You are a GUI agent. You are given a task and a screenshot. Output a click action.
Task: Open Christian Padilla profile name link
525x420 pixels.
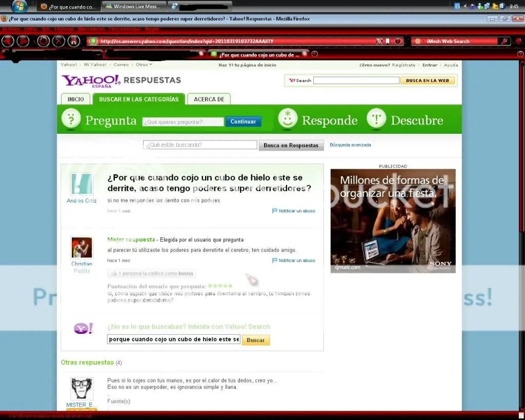click(82, 267)
